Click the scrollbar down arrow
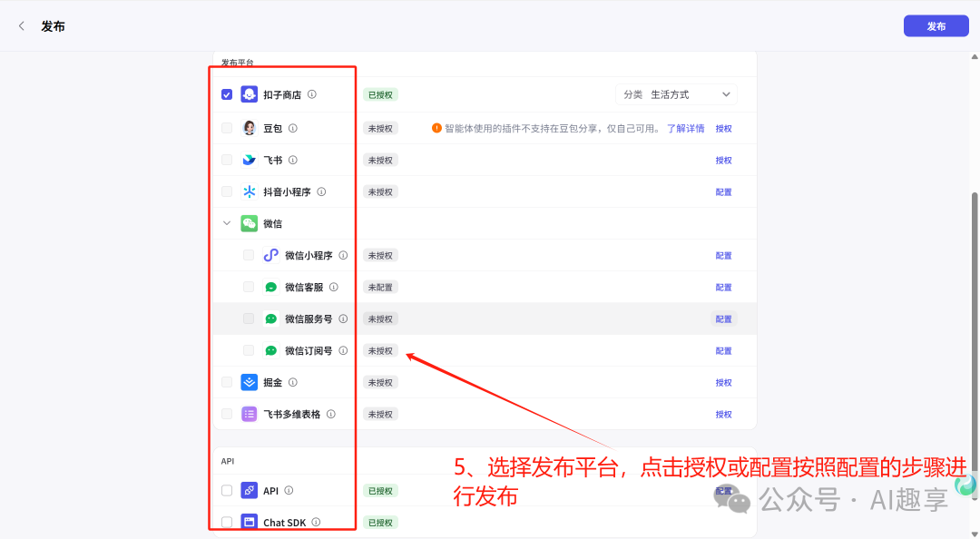Image resolution: width=980 pixels, height=539 pixels. coord(975,534)
